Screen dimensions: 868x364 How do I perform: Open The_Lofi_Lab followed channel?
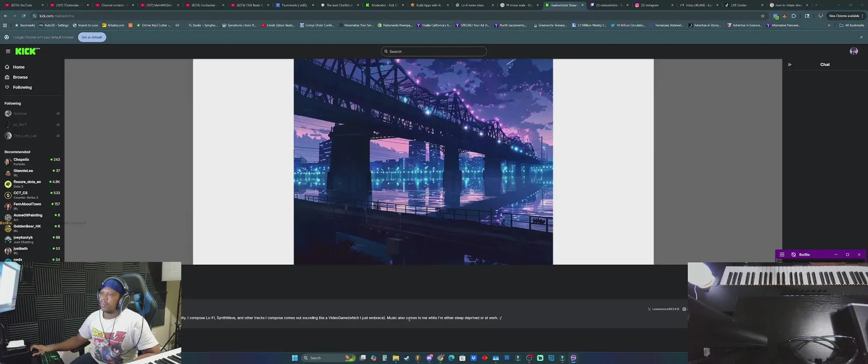(x=32, y=135)
